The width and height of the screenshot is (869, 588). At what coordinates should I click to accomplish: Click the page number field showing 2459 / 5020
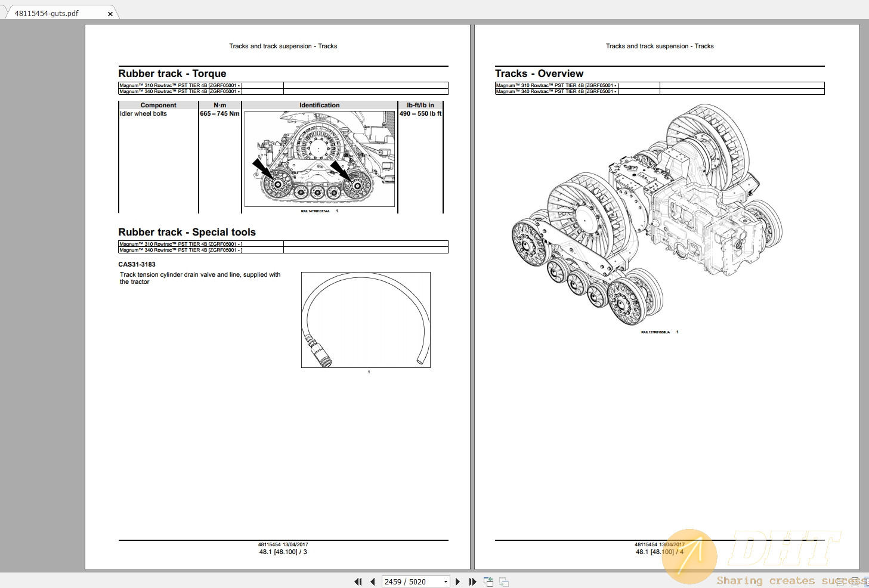point(406,581)
